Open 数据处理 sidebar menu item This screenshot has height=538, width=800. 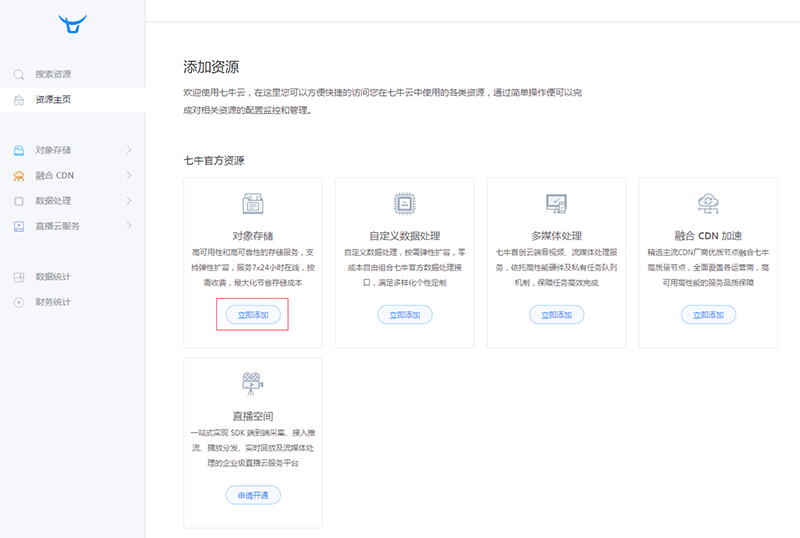tap(72, 201)
